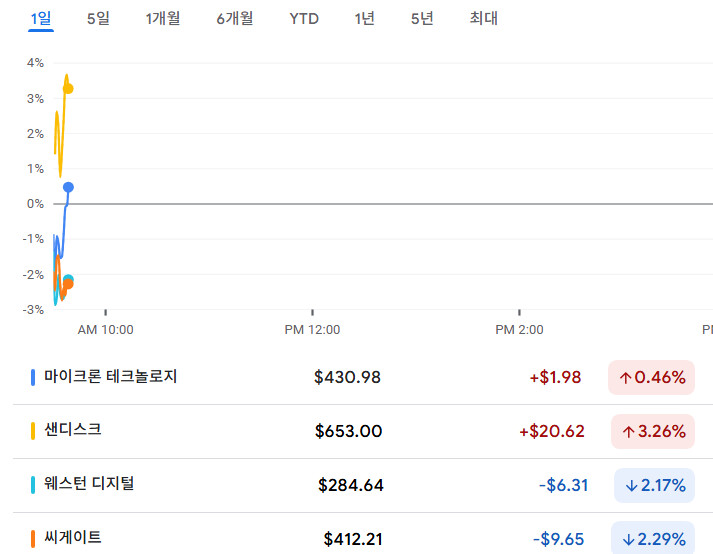Choose the 5년 time range

point(422,18)
